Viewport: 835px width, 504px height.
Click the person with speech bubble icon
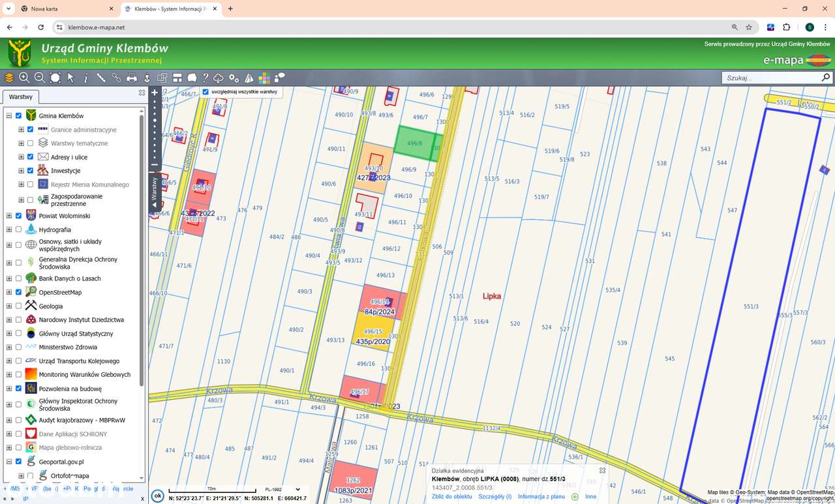tap(279, 78)
